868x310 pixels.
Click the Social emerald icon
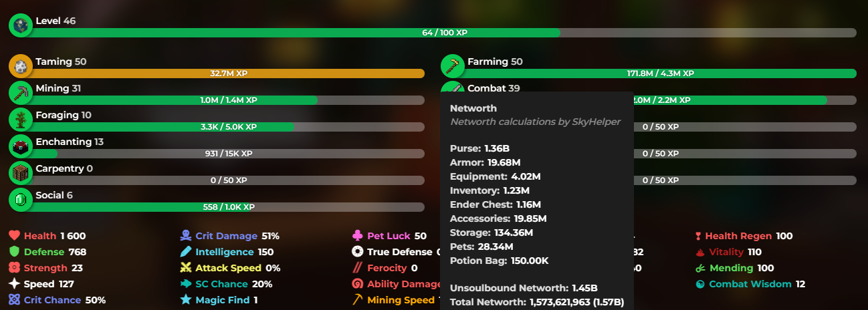(21, 200)
